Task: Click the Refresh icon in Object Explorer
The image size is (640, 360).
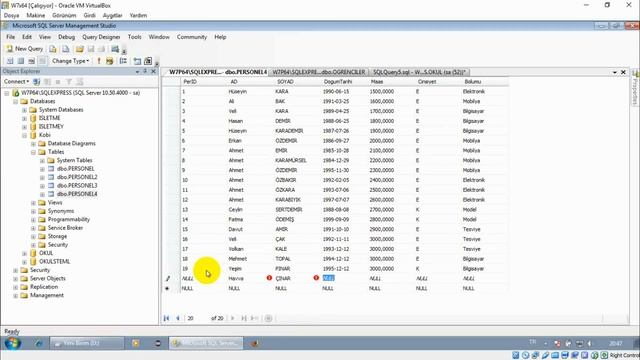Action: [x=80, y=82]
